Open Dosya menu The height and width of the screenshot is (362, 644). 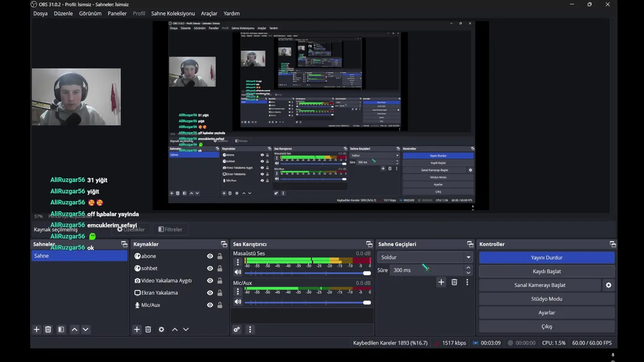[40, 14]
